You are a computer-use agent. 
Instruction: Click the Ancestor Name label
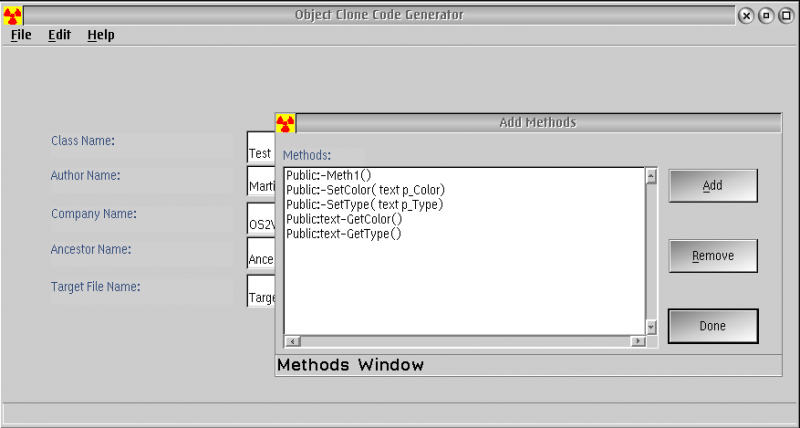(x=91, y=249)
